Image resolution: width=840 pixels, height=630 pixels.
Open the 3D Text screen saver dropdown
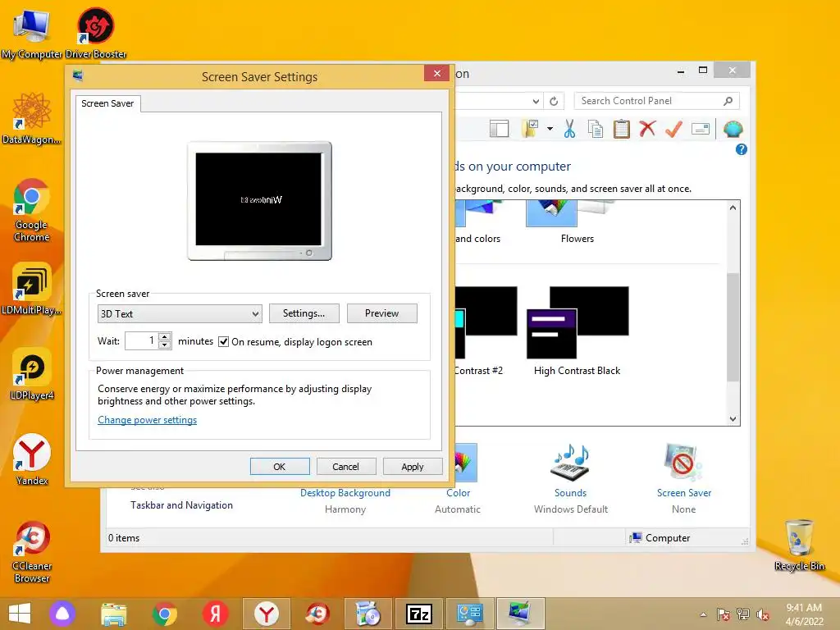180,313
